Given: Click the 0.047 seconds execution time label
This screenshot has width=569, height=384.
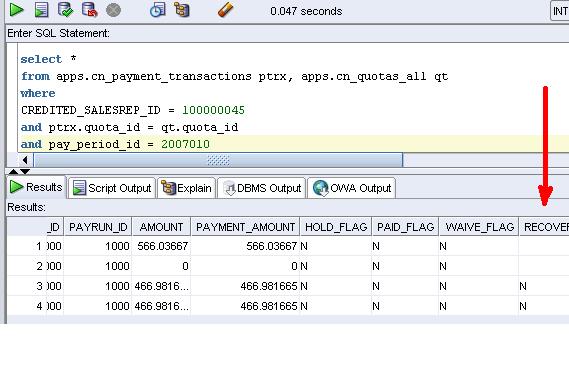Looking at the screenshot, I should pyautogui.click(x=306, y=11).
